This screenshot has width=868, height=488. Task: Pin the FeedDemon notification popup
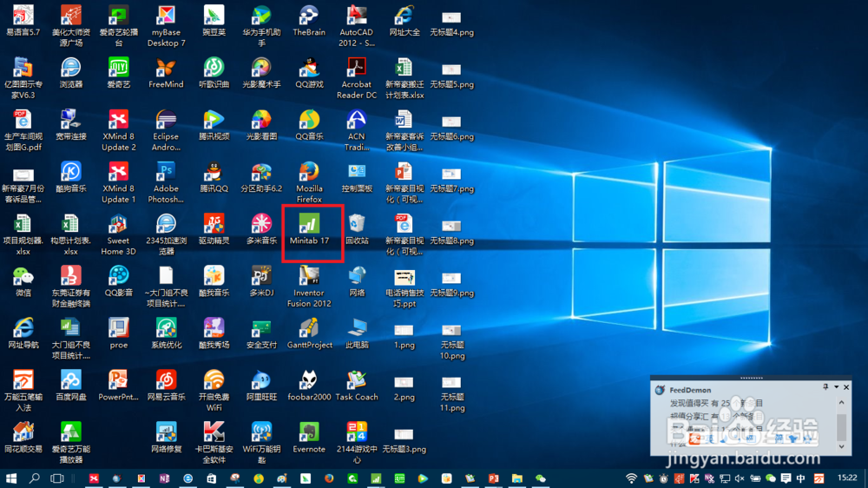(x=825, y=387)
